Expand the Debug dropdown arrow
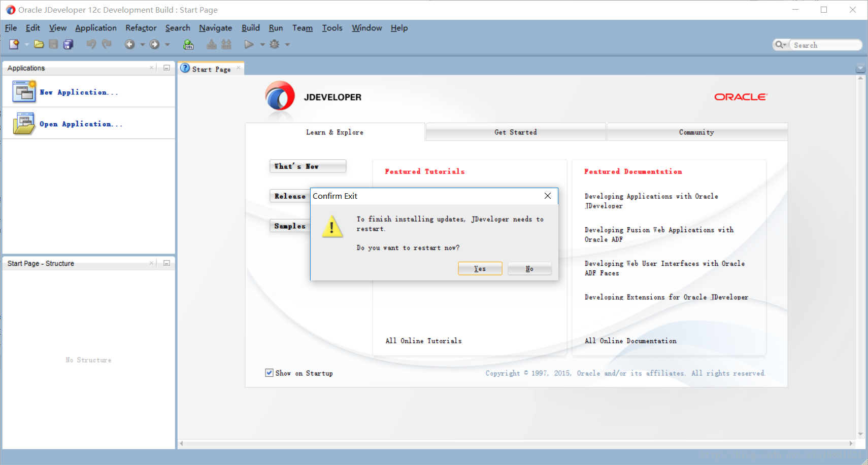 point(287,45)
